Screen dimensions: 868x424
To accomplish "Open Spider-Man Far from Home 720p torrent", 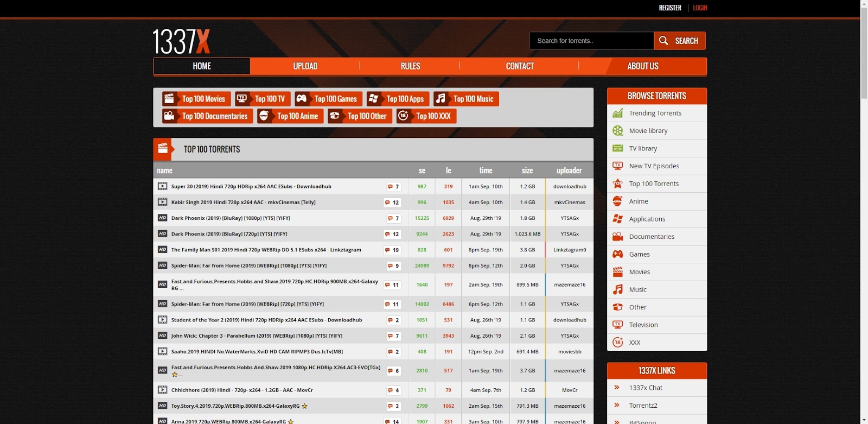I will 247,304.
